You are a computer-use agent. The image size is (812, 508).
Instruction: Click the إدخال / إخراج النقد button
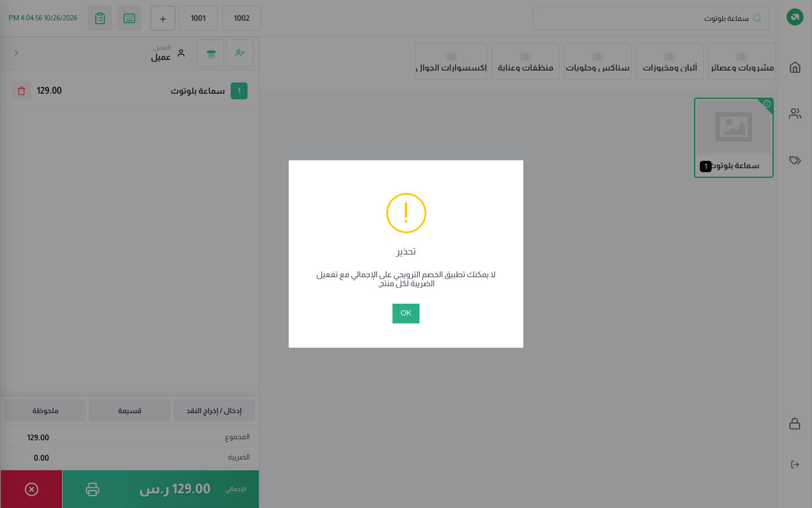214,410
